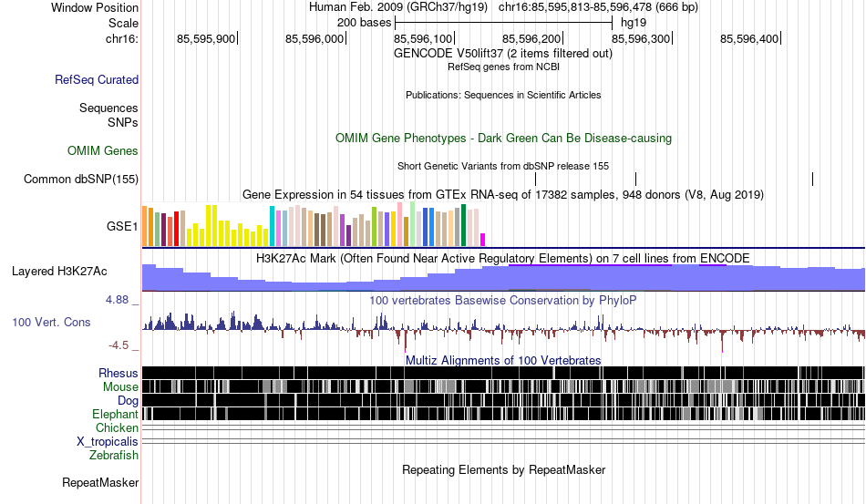Click the RefSeq Curated track label
Image resolution: width=866 pixels, height=504 pixels.
coord(96,79)
